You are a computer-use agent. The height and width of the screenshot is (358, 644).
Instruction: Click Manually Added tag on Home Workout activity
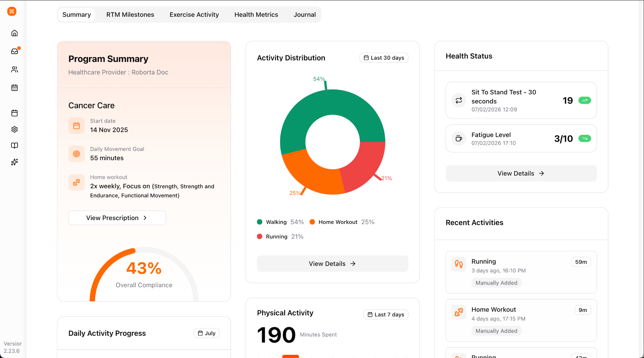click(496, 331)
